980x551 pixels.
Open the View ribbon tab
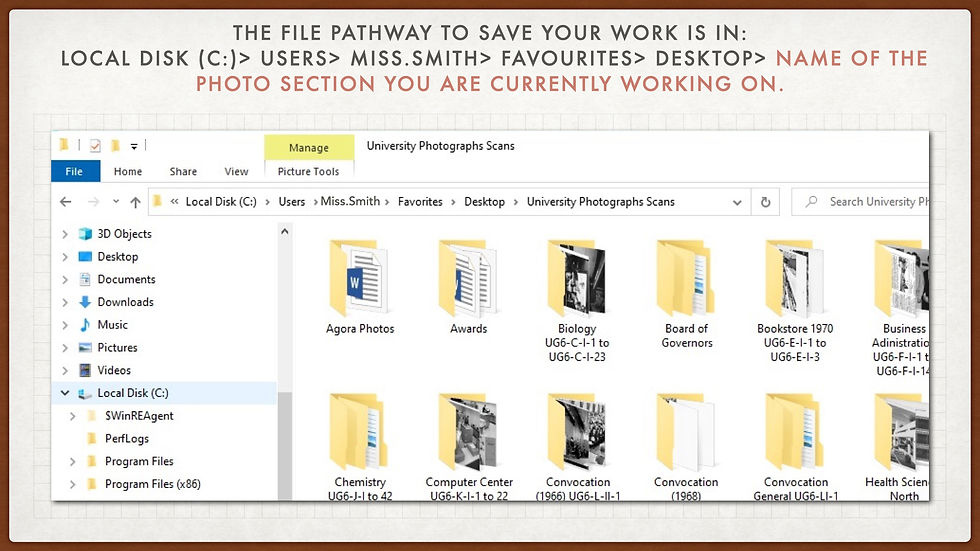[236, 171]
